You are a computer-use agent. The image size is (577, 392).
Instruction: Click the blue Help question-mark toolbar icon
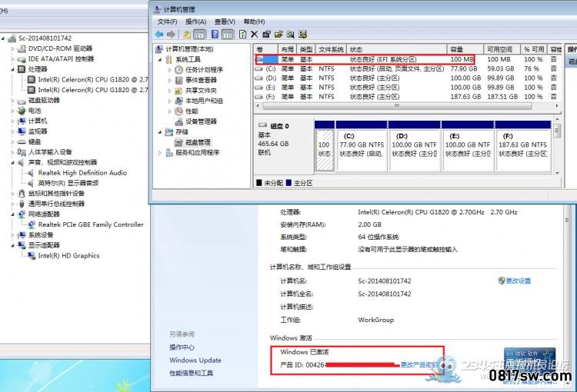pyautogui.click(x=215, y=35)
